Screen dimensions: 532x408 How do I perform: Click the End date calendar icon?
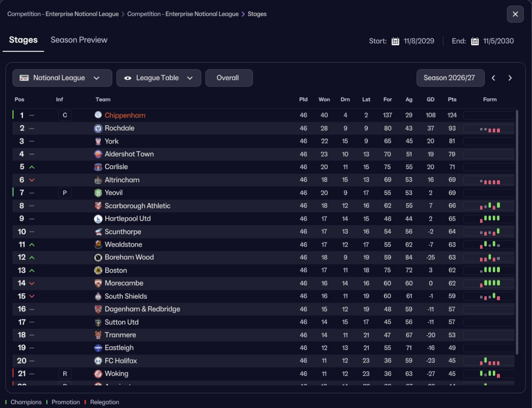pyautogui.click(x=475, y=41)
